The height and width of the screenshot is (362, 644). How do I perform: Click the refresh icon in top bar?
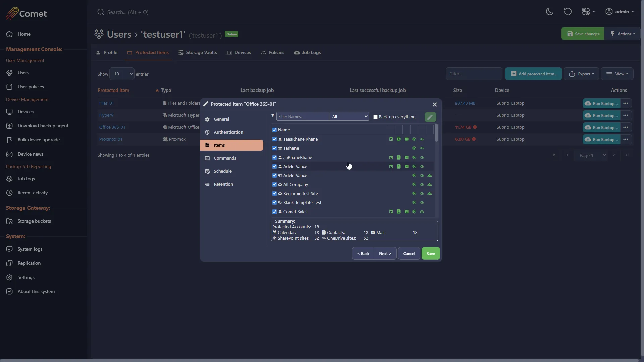pyautogui.click(x=568, y=12)
